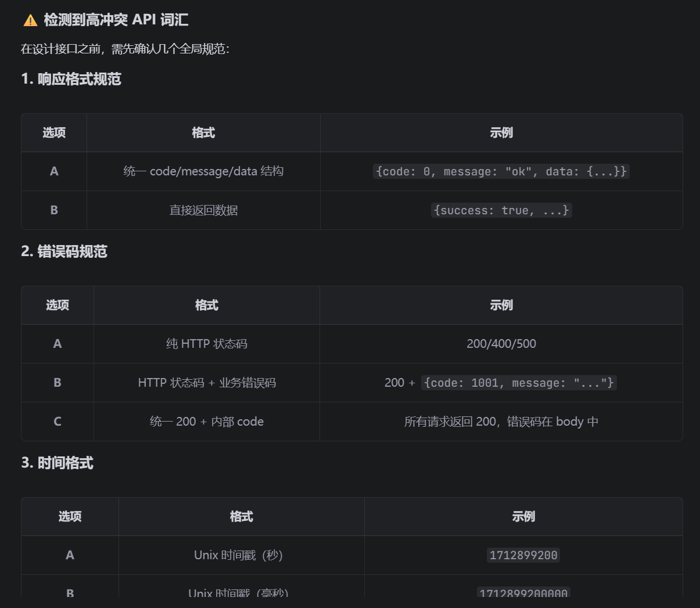Screen dimensions: 700x608
Task: Click the "统一 200 + 内部 code" cell
Action: 206,422
